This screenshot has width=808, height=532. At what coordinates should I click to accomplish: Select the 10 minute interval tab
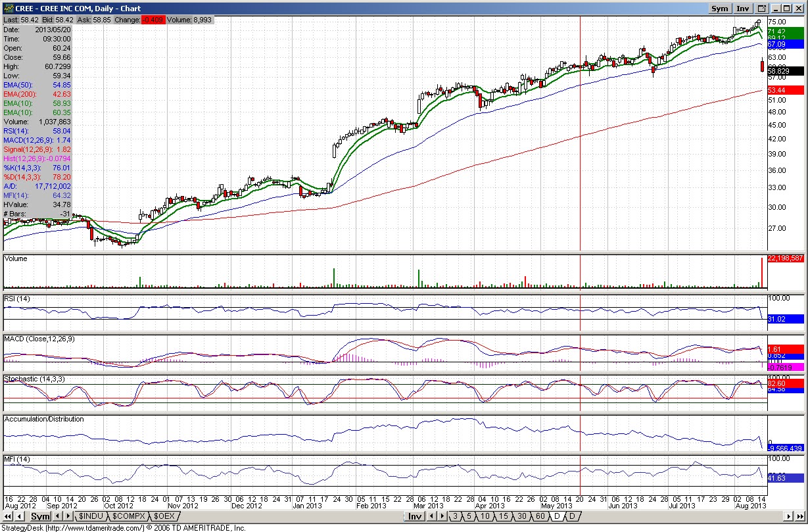[x=485, y=516]
